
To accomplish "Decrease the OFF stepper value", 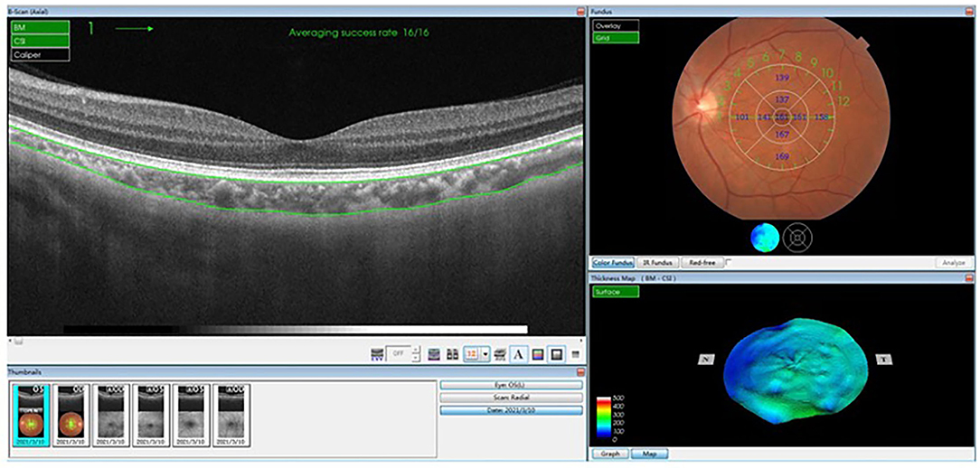I will pos(417,358).
